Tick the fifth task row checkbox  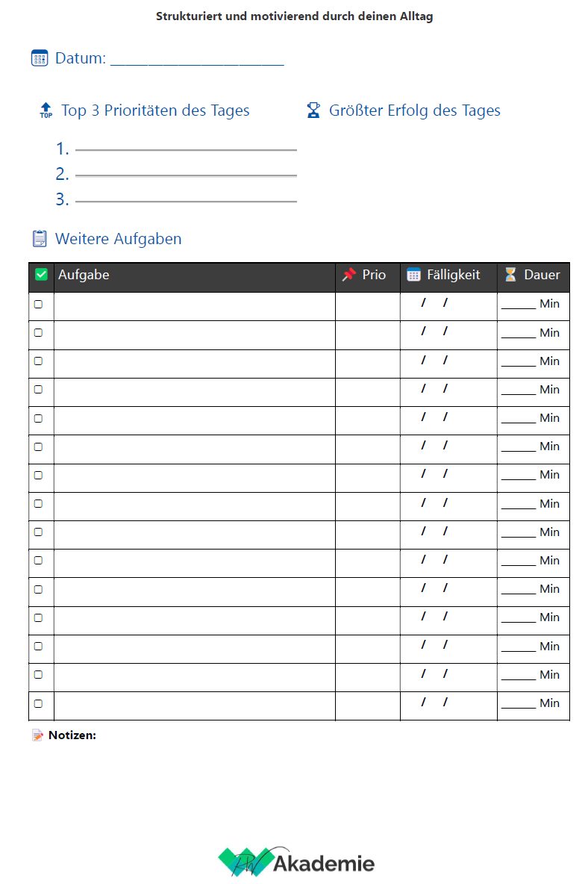click(39, 418)
